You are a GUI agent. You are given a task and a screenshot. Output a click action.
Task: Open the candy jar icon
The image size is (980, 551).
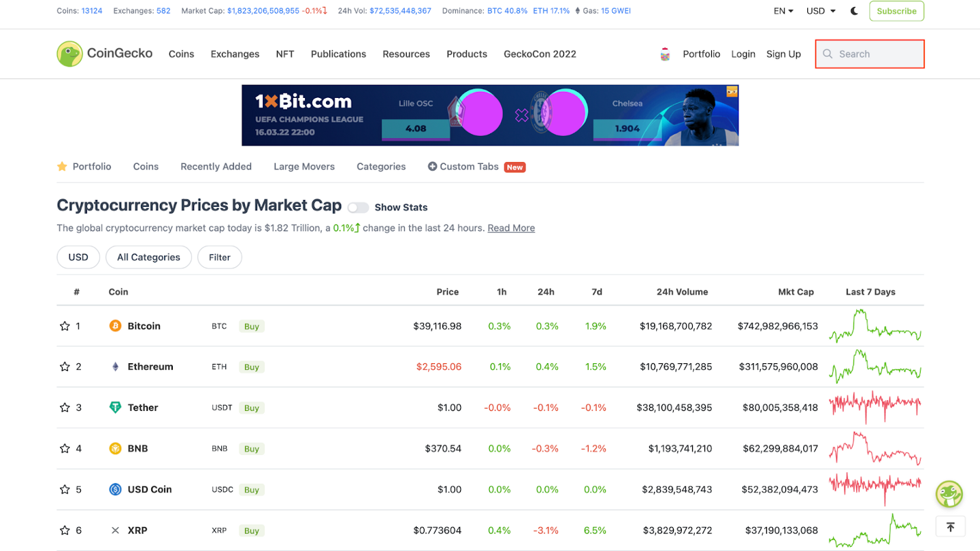(665, 54)
